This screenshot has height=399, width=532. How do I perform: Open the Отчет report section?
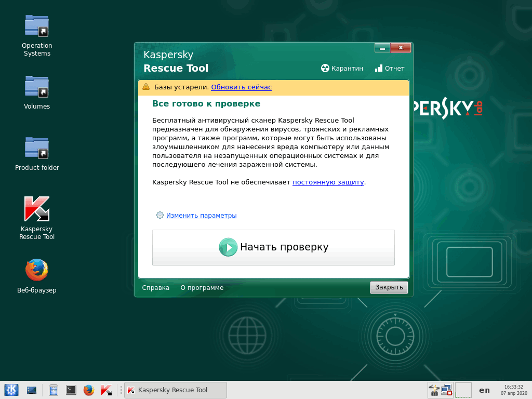click(x=390, y=68)
